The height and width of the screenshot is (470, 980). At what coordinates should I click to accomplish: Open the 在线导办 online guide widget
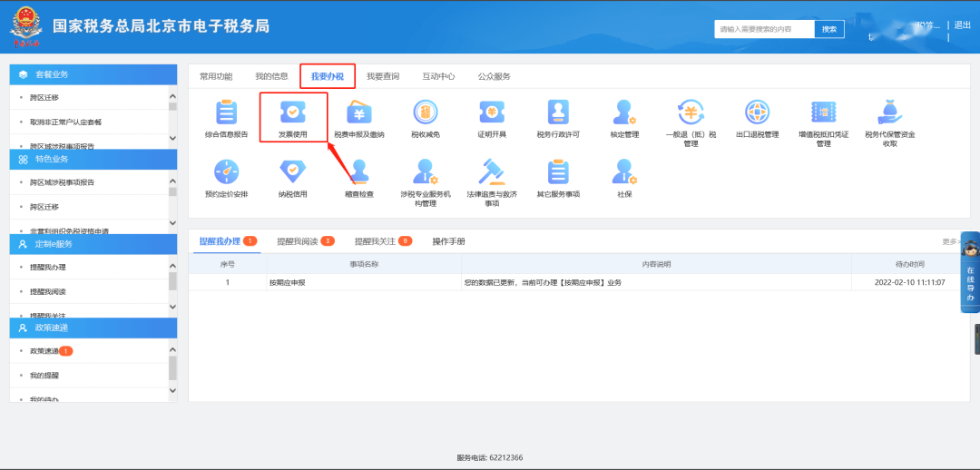pyautogui.click(x=969, y=281)
